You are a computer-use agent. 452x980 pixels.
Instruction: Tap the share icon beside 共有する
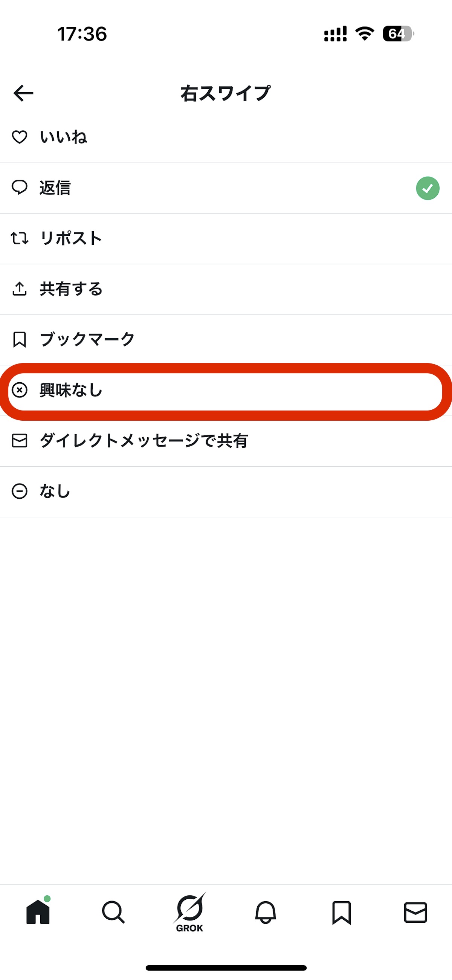pos(20,289)
